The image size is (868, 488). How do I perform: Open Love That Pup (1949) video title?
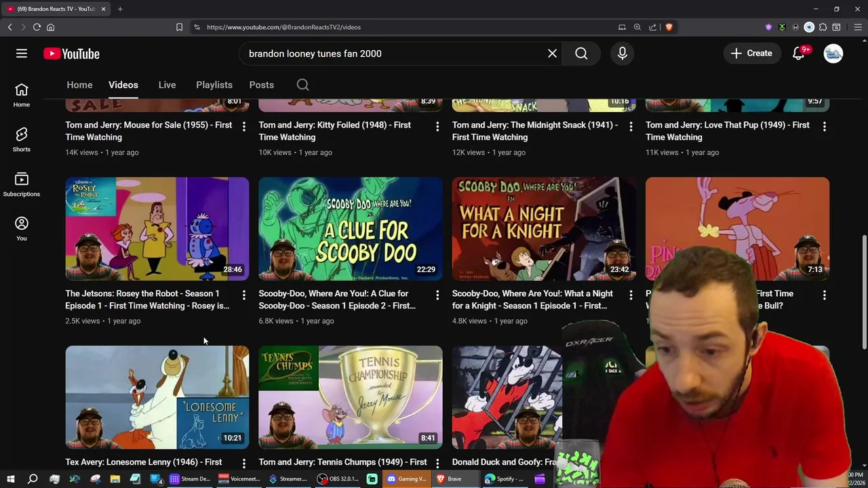[728, 131]
